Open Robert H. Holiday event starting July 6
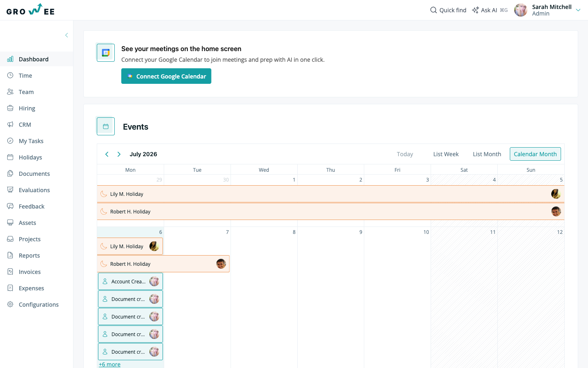This screenshot has height=368, width=588. pyautogui.click(x=163, y=264)
